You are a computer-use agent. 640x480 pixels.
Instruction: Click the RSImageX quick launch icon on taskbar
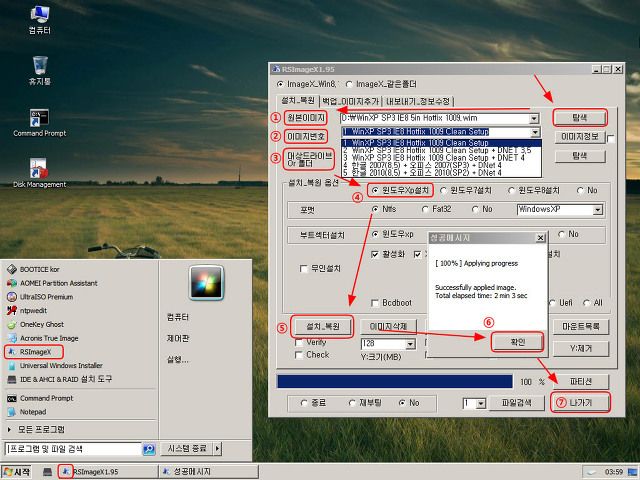65,471
